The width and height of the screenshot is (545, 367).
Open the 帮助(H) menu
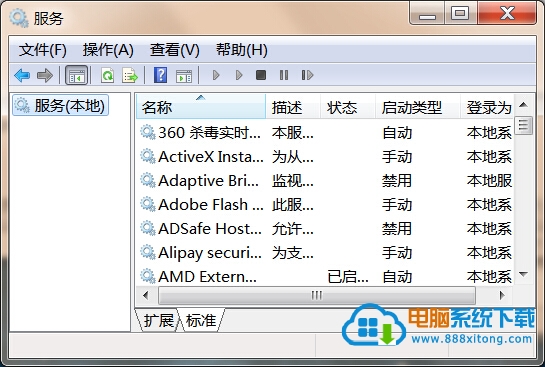(242, 50)
